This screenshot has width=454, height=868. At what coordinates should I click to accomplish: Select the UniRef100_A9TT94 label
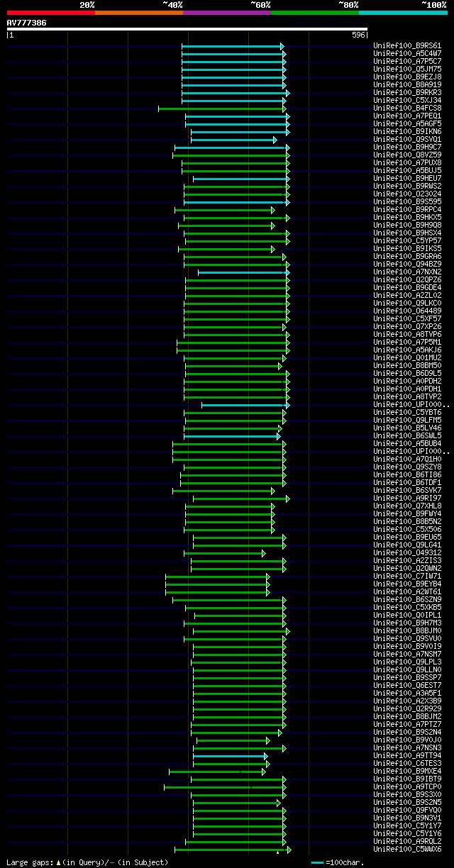(407, 755)
